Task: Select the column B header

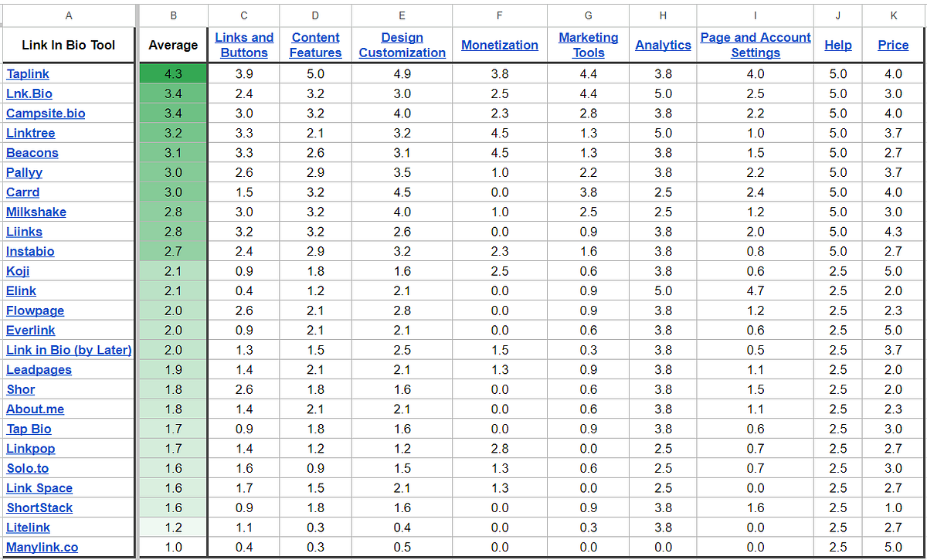Action: click(x=173, y=15)
